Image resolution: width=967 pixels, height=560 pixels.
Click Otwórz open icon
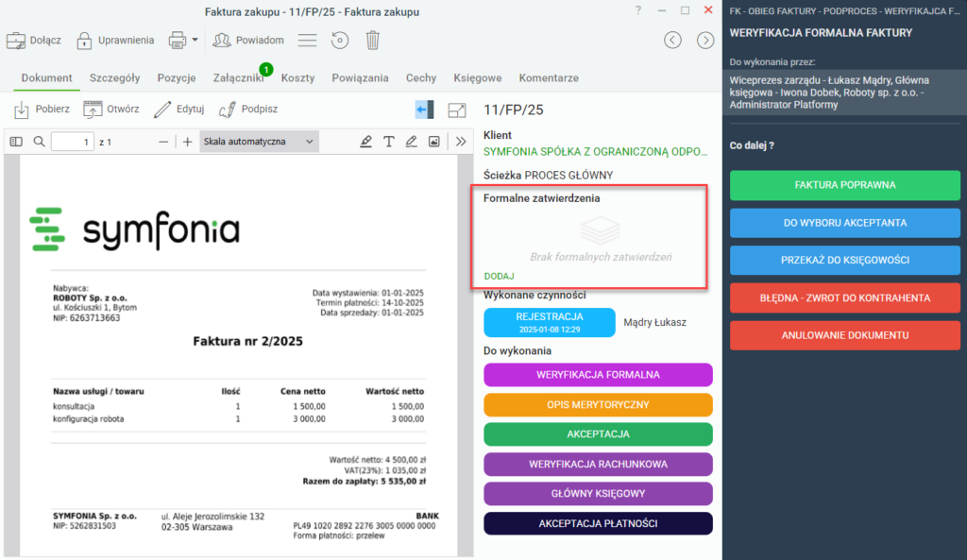93,110
